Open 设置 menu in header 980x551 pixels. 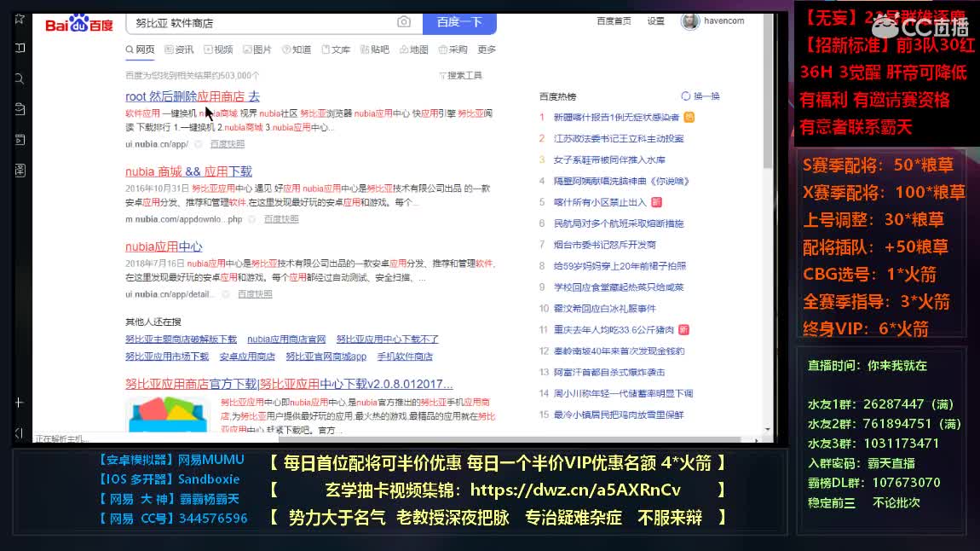click(x=655, y=20)
